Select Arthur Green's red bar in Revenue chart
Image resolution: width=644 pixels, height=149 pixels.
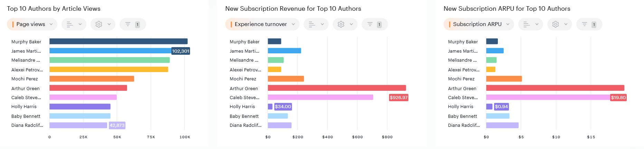pyautogui.click(x=337, y=88)
